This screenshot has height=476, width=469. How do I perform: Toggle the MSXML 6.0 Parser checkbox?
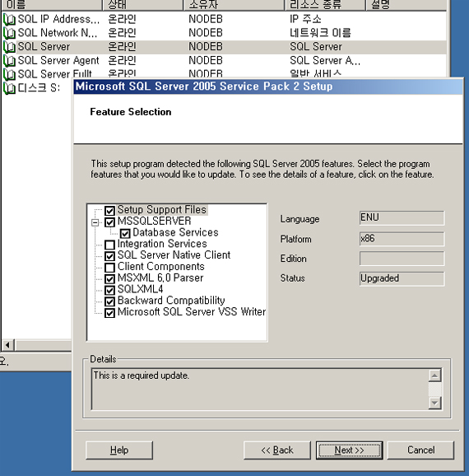click(109, 278)
